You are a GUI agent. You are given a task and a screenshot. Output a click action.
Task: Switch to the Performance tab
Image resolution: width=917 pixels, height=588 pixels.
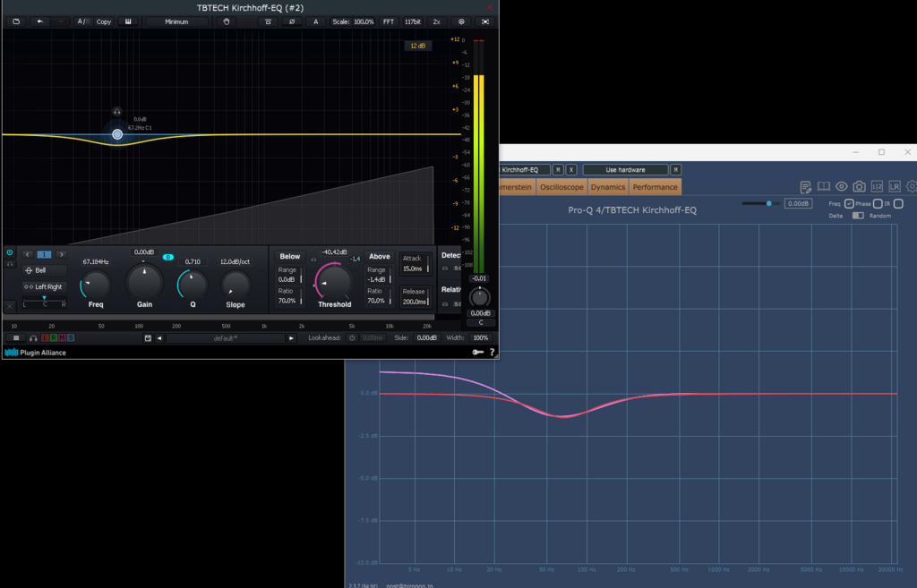click(x=655, y=187)
